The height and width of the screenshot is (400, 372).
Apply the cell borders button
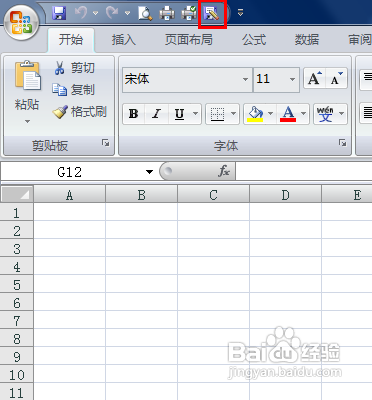(217, 114)
